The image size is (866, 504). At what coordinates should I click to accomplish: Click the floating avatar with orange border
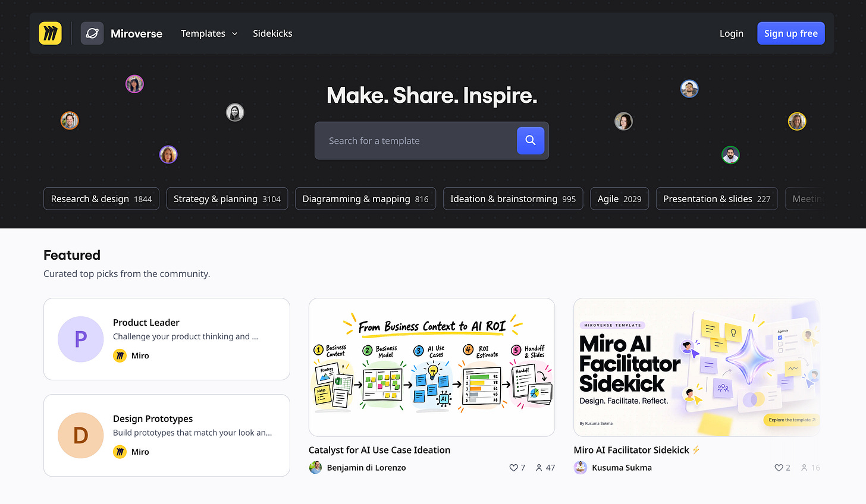click(x=70, y=121)
